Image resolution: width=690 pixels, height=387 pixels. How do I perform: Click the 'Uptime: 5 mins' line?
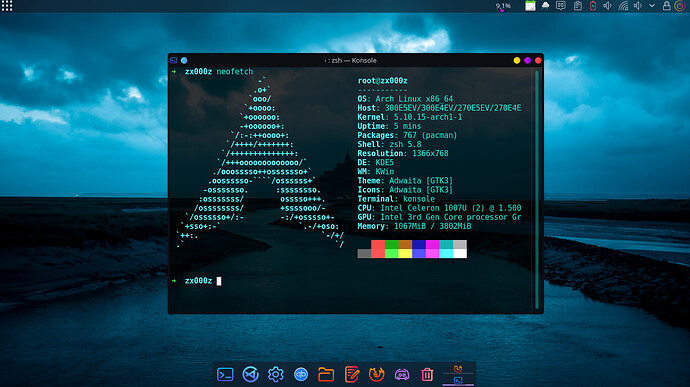(x=389, y=126)
